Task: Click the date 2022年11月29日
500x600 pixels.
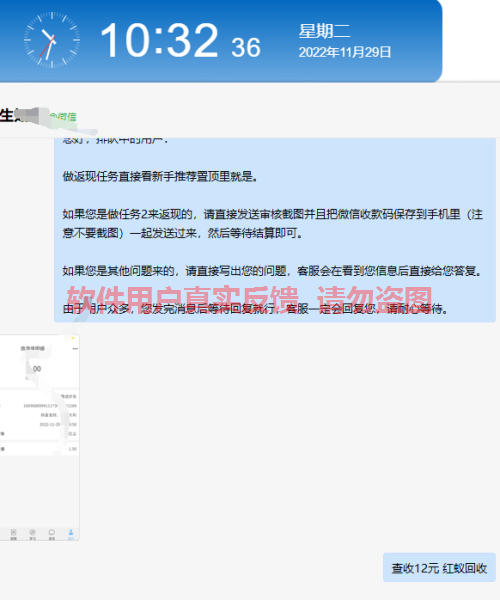Action: (x=345, y=52)
